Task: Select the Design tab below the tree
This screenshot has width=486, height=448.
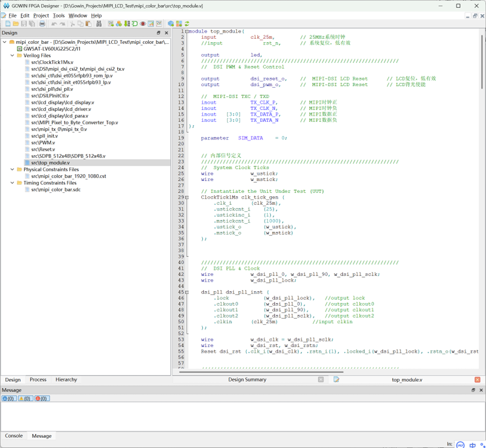Action: 13,379
